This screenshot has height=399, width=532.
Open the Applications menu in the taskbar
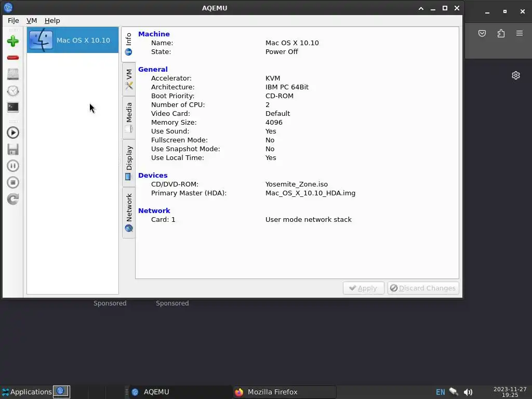tap(27, 392)
